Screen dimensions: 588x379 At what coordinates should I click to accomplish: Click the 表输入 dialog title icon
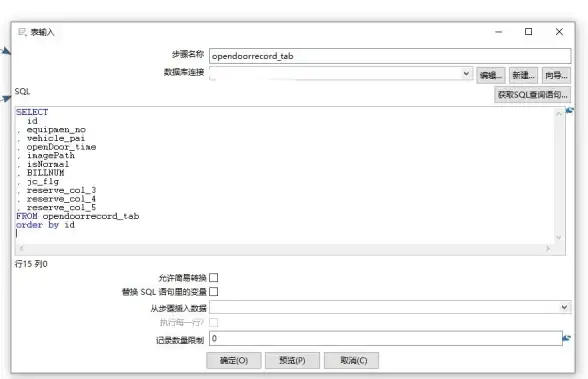[22, 32]
